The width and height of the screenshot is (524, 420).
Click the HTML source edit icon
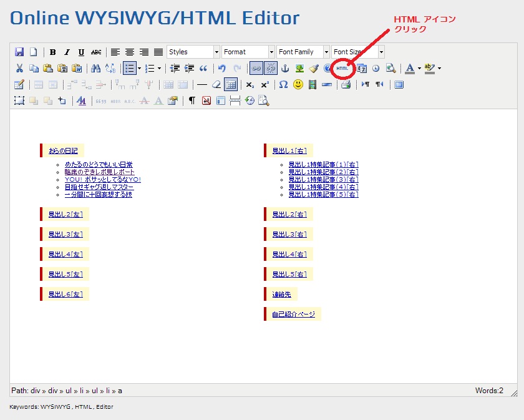(x=342, y=68)
